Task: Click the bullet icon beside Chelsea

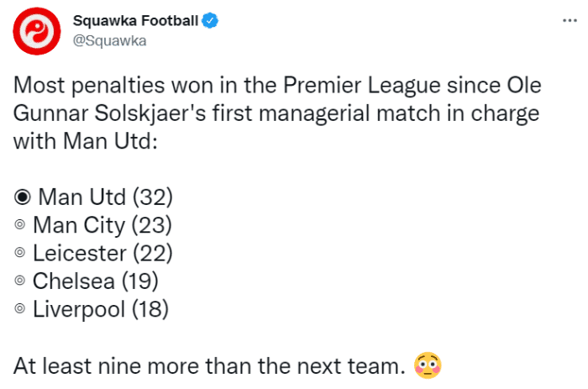Action: pos(20,281)
